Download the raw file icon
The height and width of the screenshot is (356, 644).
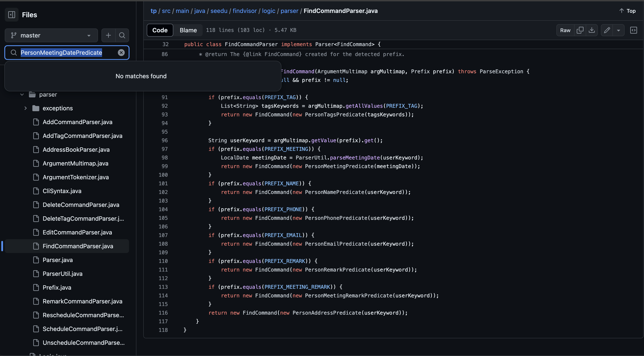tap(592, 30)
